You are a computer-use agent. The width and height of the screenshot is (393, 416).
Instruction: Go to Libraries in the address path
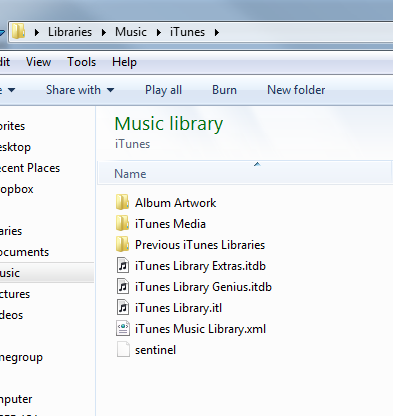coord(70,32)
